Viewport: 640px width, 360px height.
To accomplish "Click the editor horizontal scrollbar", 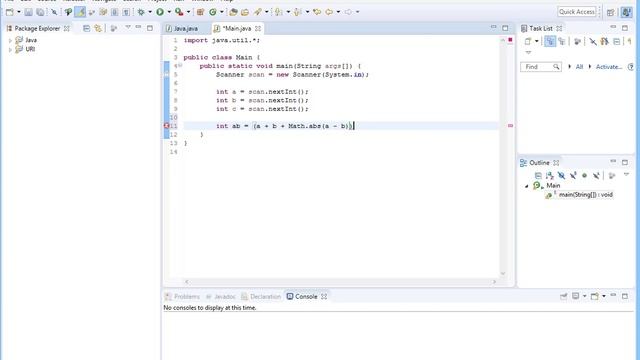I will (340, 282).
